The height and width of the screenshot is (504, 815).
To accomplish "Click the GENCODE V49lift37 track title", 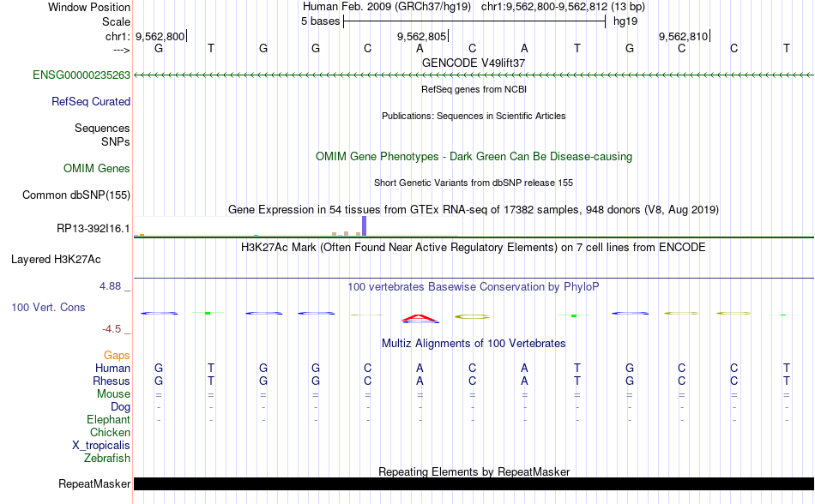I will 474,63.
